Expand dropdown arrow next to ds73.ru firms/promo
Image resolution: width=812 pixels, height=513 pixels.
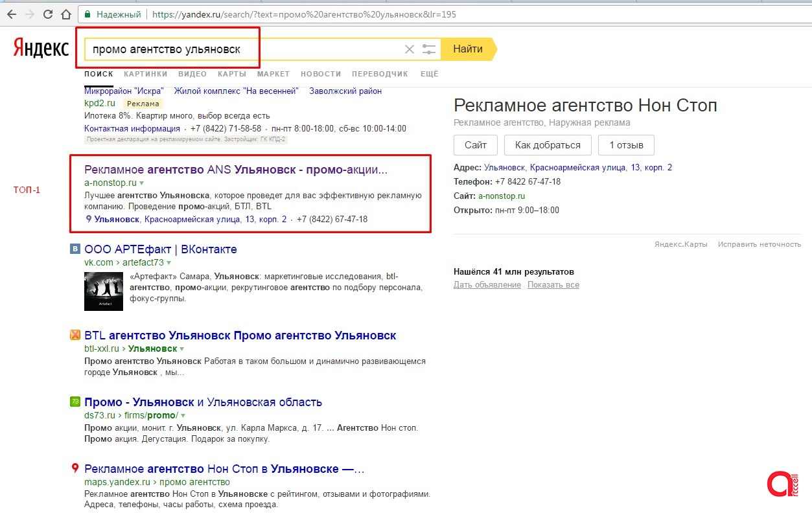183,416
